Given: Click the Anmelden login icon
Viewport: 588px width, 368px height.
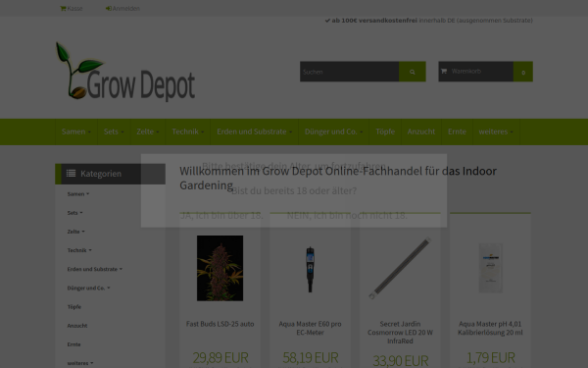Looking at the screenshot, I should (x=109, y=8).
